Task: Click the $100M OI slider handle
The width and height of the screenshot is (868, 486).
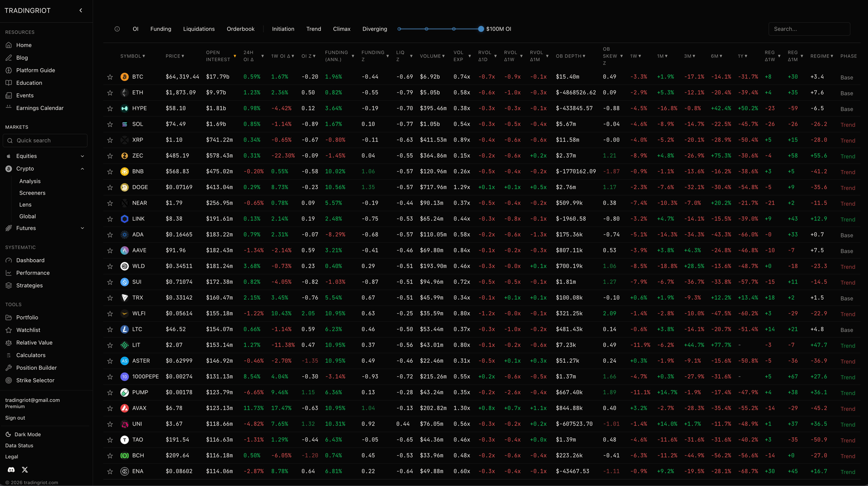Action: coord(481,29)
